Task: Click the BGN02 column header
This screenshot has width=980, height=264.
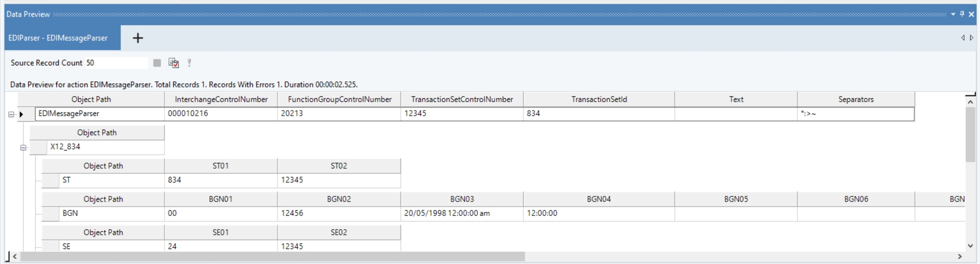Action: click(x=339, y=199)
